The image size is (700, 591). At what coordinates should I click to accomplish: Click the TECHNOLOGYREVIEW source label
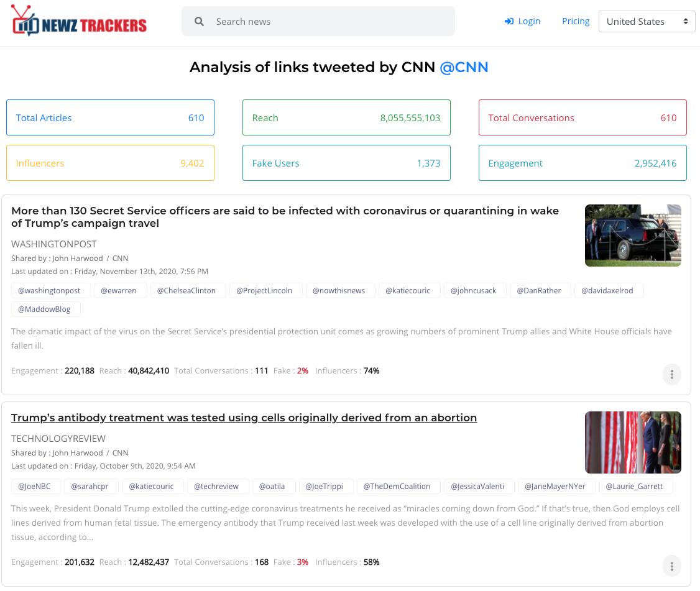(x=58, y=439)
